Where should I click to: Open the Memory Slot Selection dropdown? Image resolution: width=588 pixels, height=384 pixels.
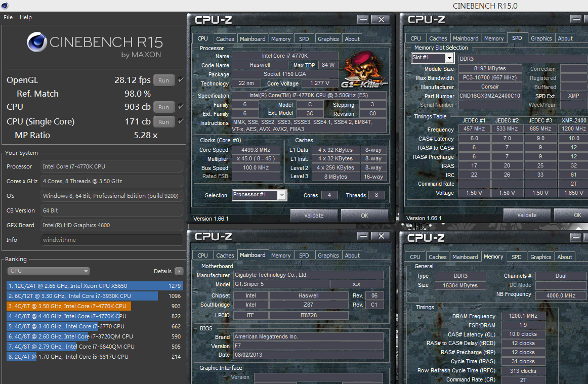pyautogui.click(x=449, y=58)
